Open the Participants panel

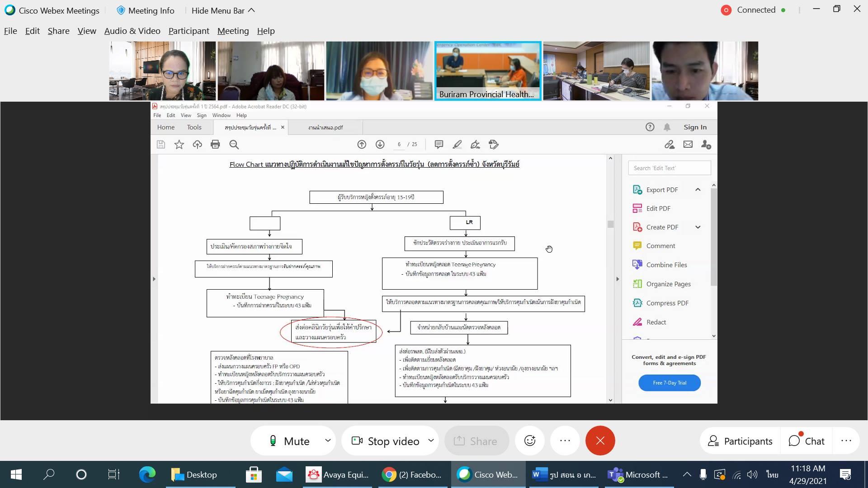pos(740,441)
